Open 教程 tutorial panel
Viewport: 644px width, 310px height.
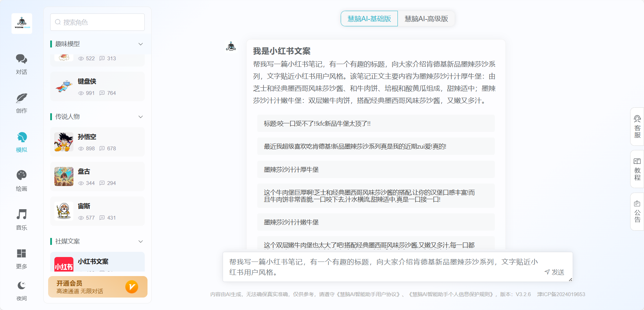coord(637,169)
